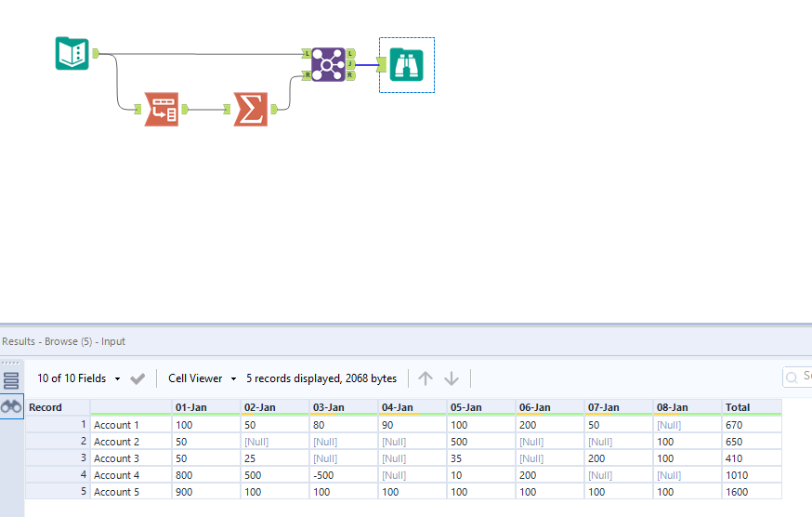Click the Join tool's R output anchor
Image resolution: width=812 pixels, height=517 pixels.
coord(350,75)
